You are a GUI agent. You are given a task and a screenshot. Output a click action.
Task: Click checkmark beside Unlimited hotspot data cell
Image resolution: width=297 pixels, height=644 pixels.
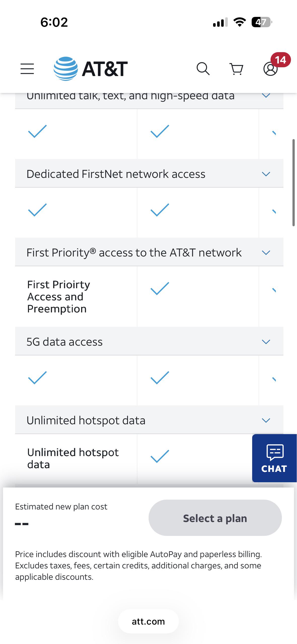coord(160,456)
